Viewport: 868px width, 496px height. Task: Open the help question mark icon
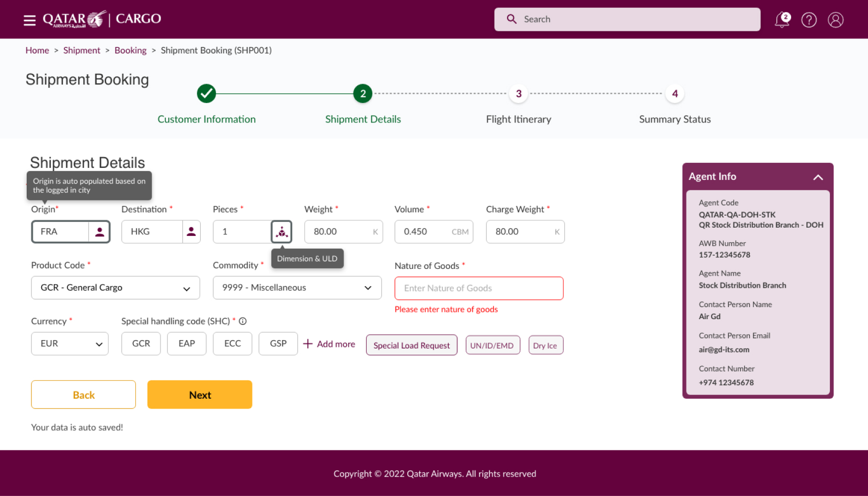click(809, 20)
